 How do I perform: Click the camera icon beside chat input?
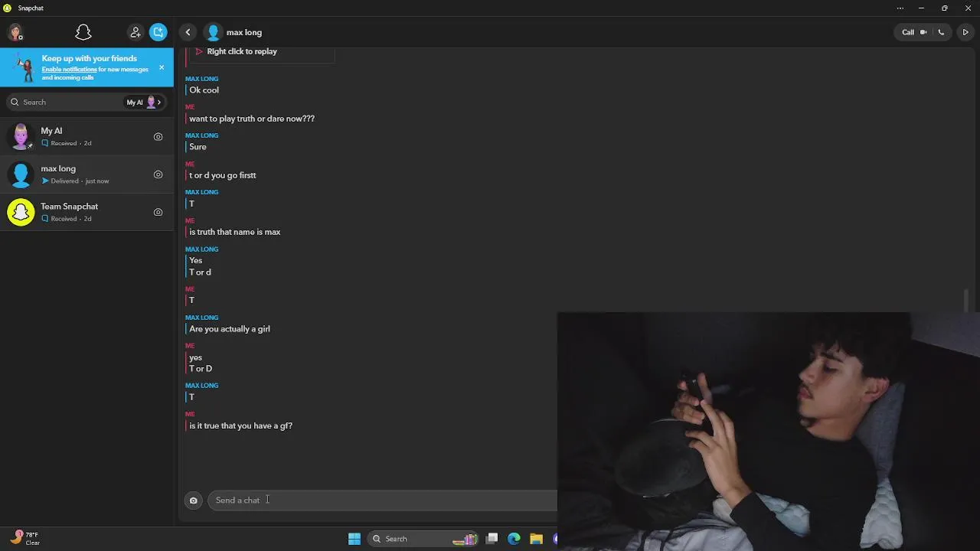click(193, 500)
